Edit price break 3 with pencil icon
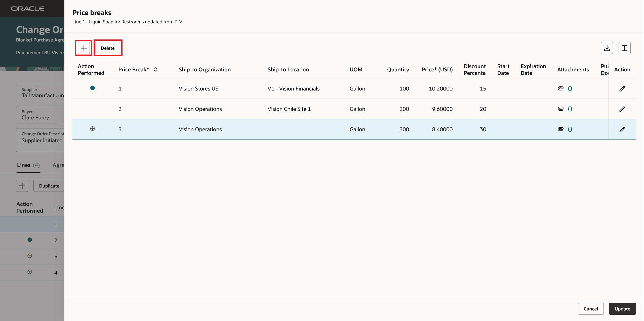The height and width of the screenshot is (321, 644). 622,129
